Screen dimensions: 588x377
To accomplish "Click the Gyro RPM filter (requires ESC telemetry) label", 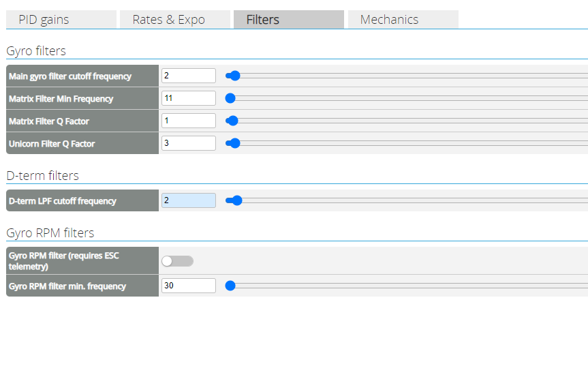I will click(x=64, y=261).
